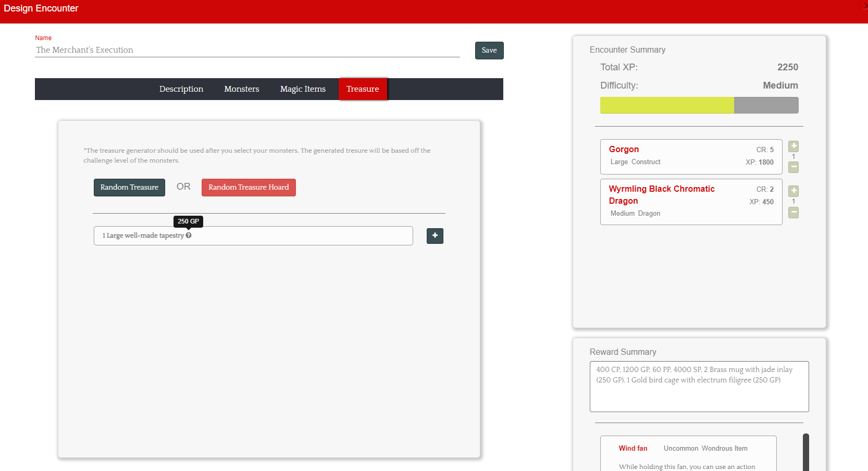Viewport: 868px width, 471px height.
Task: Switch to the Monsters tab
Action: [241, 89]
